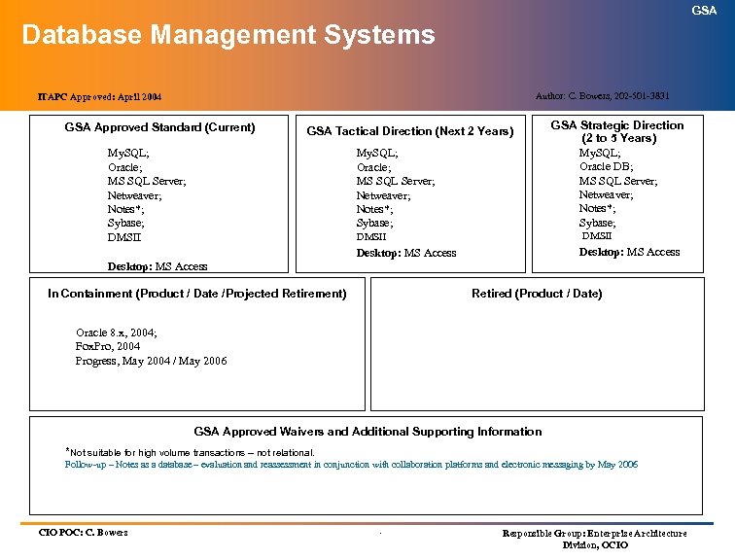Click 'Responsible Group: Enterprise Architecture Division, OCIO' footer
The image size is (735, 560).
594,540
